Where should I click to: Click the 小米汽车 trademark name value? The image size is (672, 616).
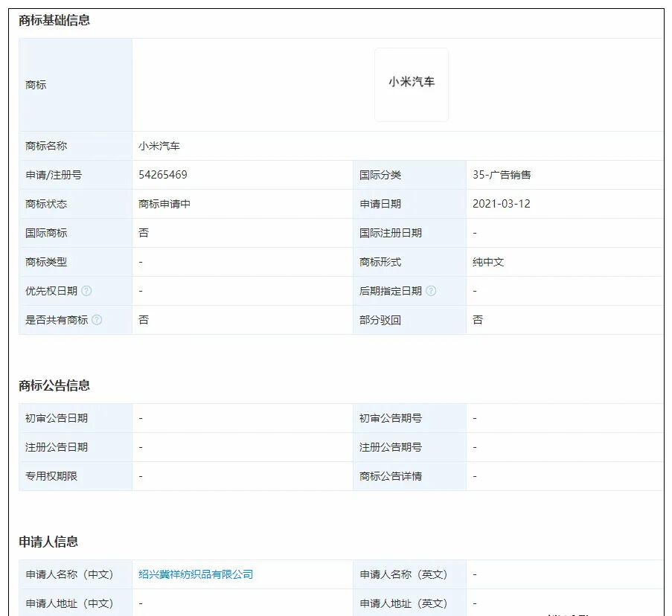coord(159,146)
